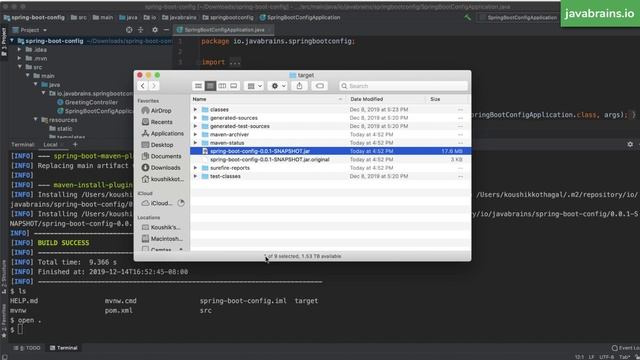Click spring-boot-config breadcrumb in navigation bar

pyautogui.click(x=34, y=18)
